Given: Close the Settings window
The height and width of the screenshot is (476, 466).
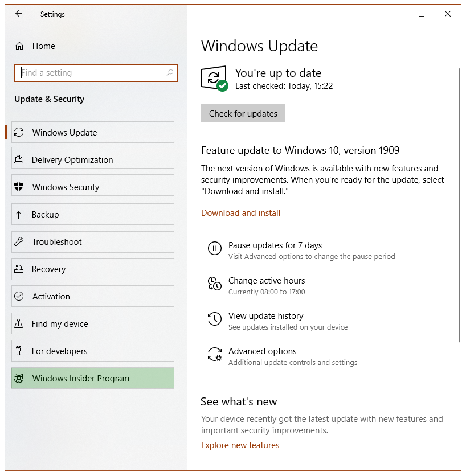Looking at the screenshot, I should [x=447, y=14].
